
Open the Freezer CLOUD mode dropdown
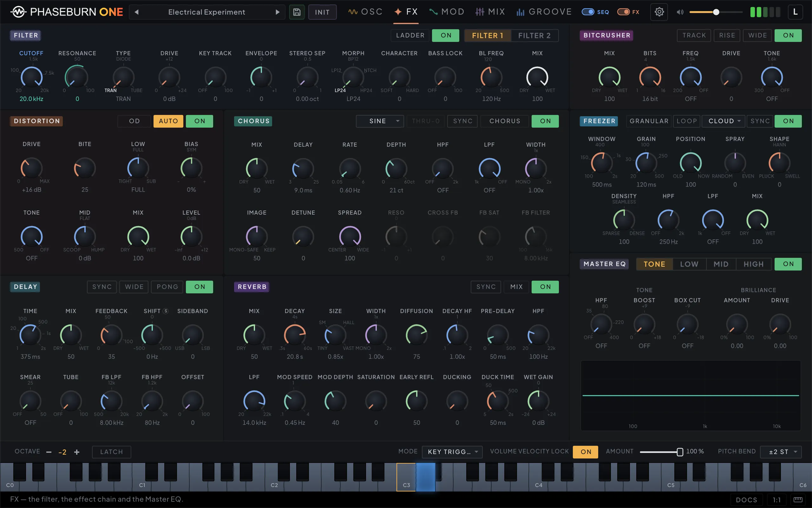[x=724, y=121]
